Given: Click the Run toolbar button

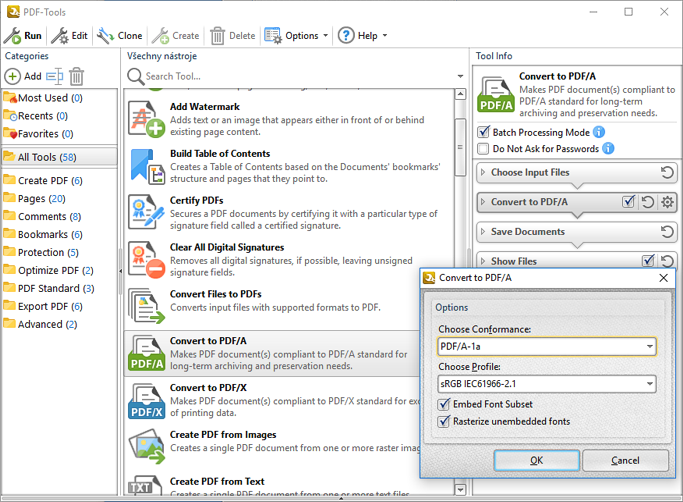Looking at the screenshot, I should (23, 36).
